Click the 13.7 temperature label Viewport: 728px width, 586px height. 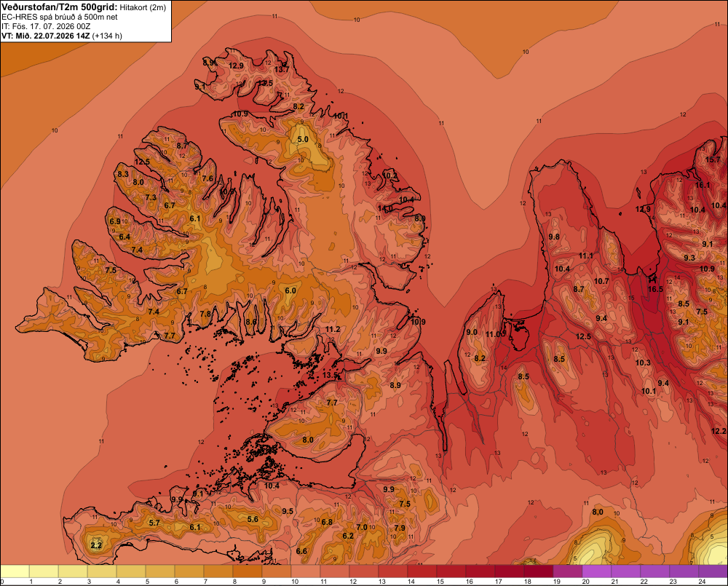tap(281, 69)
